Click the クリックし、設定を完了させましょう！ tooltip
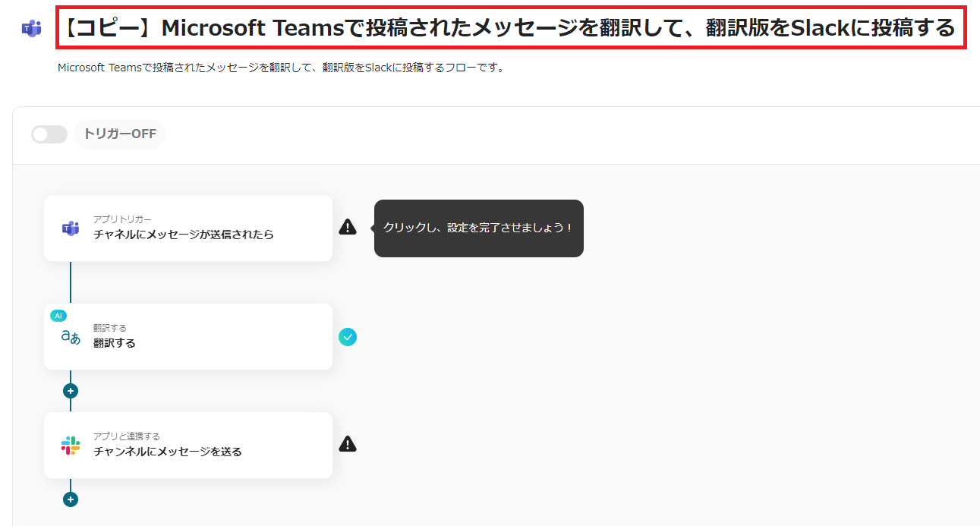Image resolution: width=980 pixels, height=526 pixels. coord(479,228)
